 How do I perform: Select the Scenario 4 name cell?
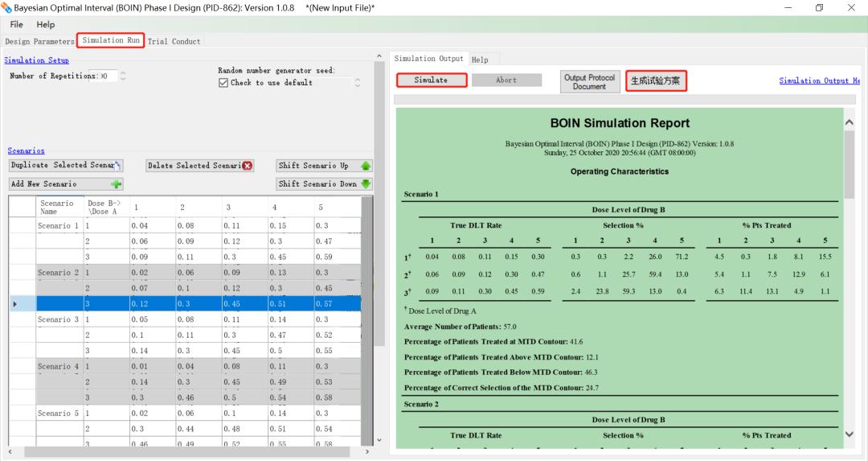tap(59, 366)
